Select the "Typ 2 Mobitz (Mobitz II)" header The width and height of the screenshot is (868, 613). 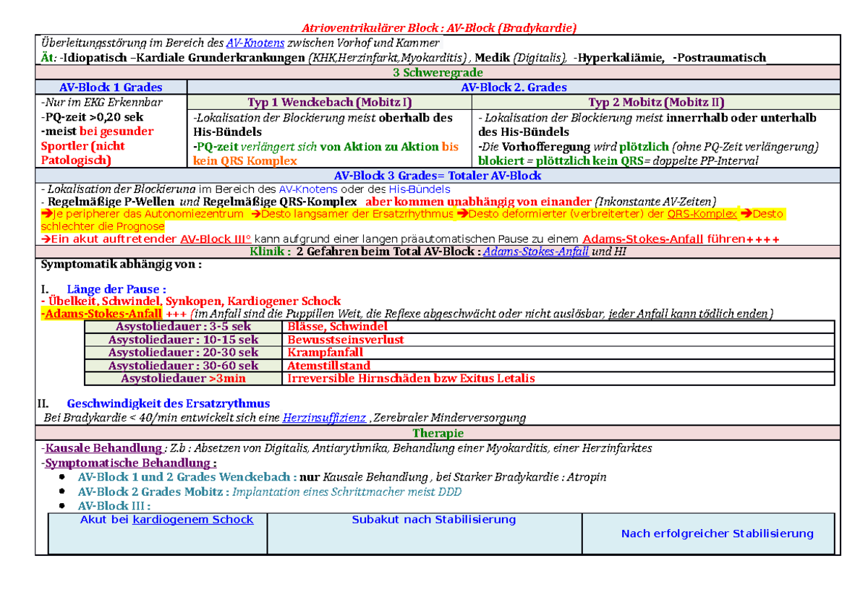656,103
